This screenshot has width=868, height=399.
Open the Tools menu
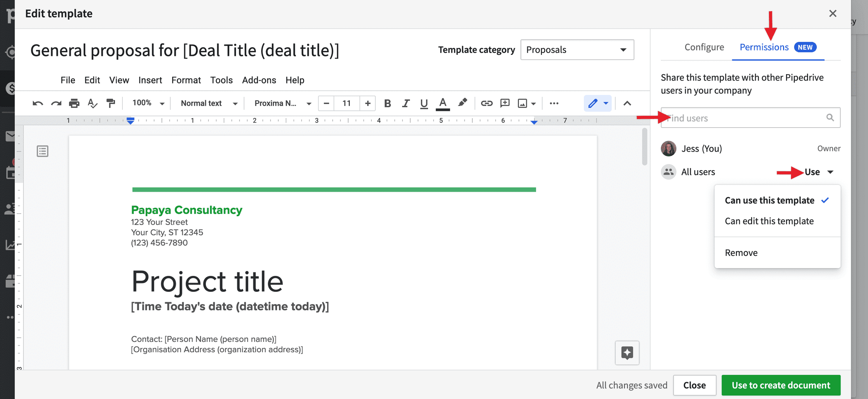pos(221,80)
